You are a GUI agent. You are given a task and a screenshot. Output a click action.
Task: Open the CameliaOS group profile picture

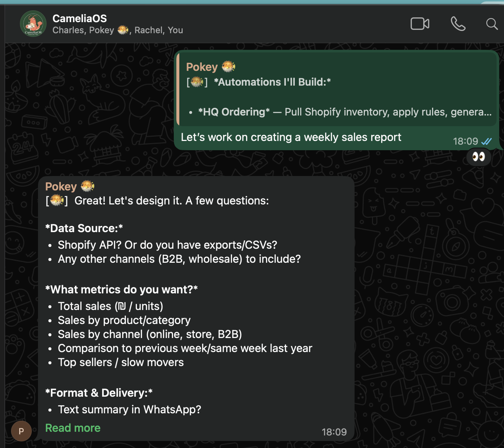33,24
